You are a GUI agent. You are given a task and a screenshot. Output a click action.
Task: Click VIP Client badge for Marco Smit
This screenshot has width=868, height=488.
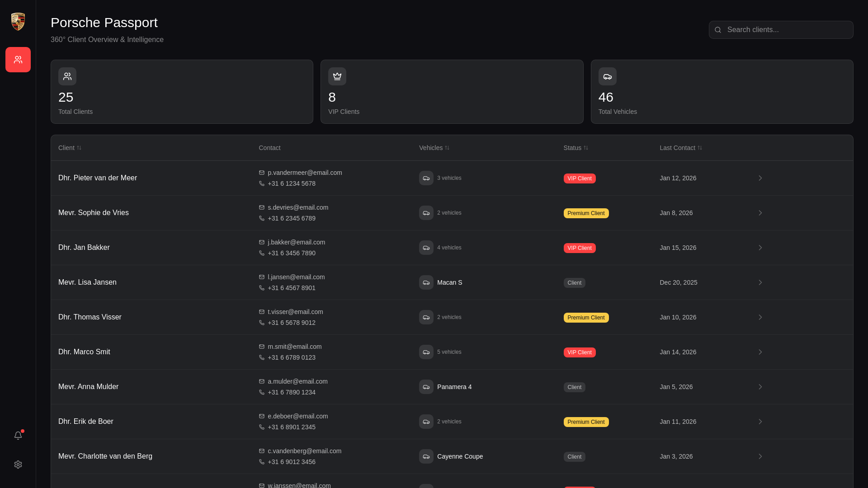(580, 352)
